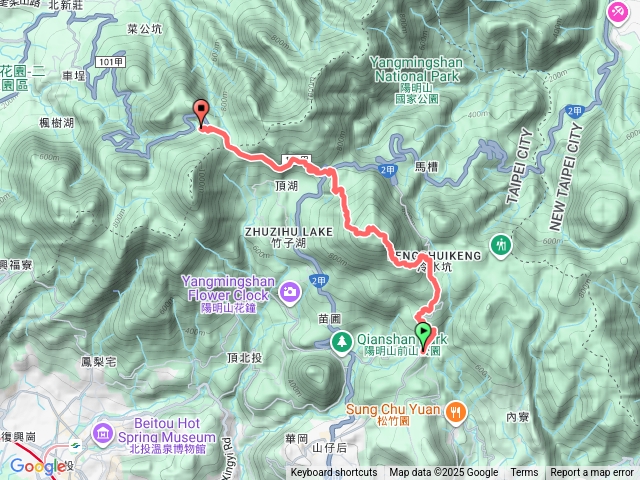Click the Beitou Hot Spring Museum icon
This screenshot has width=640, height=480.
[102, 435]
